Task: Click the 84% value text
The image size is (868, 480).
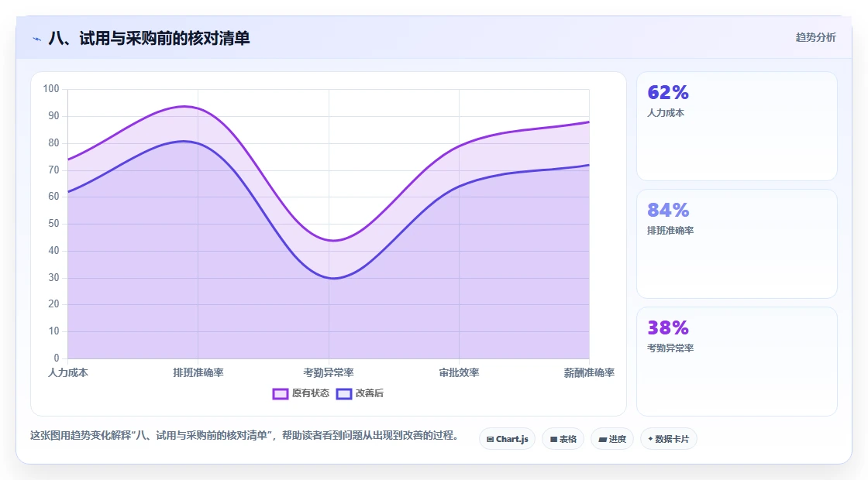Action: pos(667,210)
